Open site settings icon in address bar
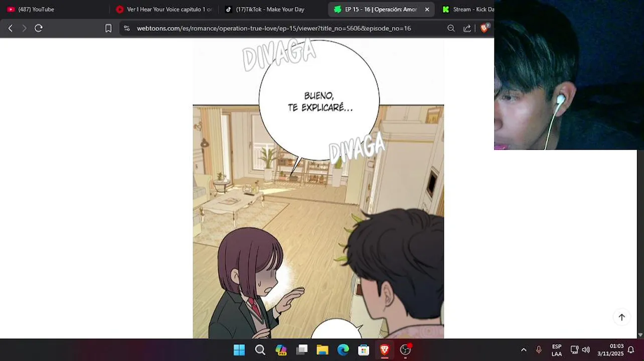Screen dimensions: 644x361 [x=126, y=29]
